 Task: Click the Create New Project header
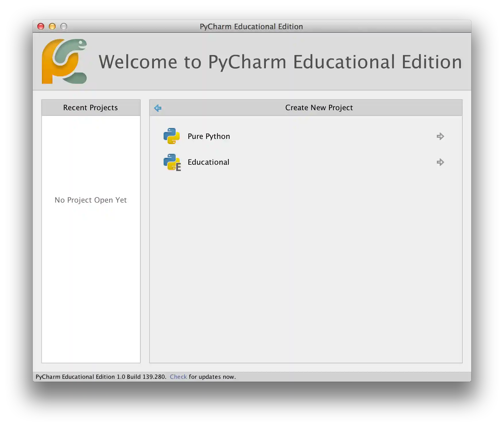(x=319, y=108)
